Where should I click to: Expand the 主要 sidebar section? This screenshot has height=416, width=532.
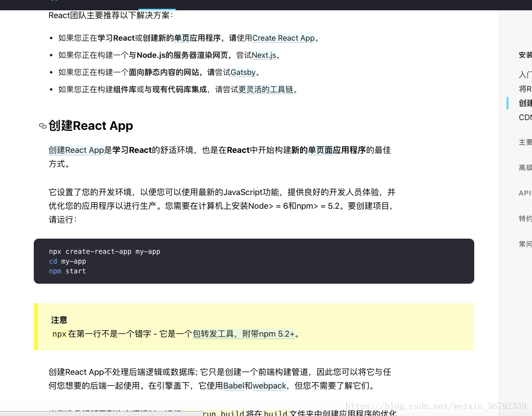(525, 142)
